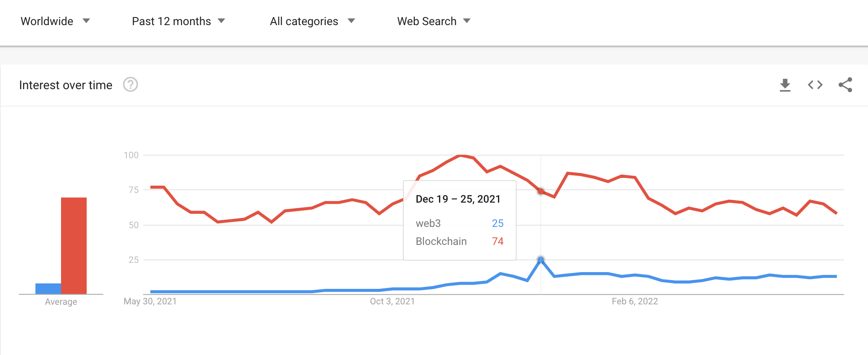Select the Interest over time heading
Image resolution: width=868 pixels, height=355 pixels.
click(x=66, y=85)
